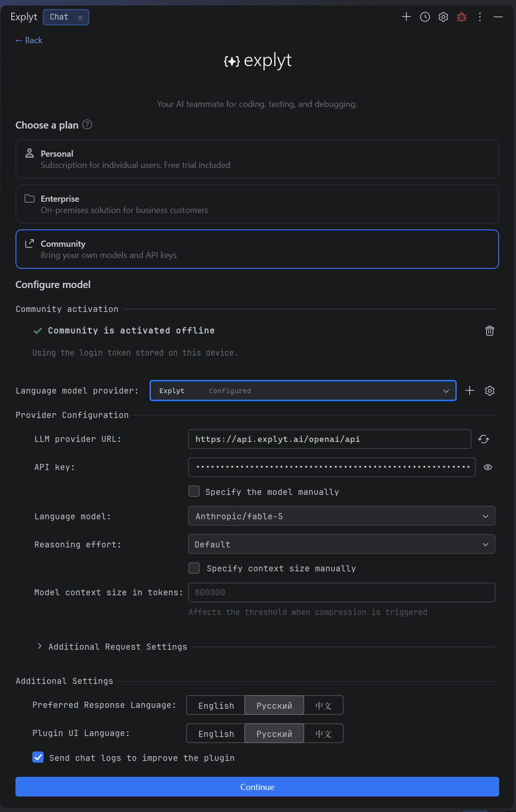The width and height of the screenshot is (516, 812).
Task: Select the Enterprise plan card
Action: tap(257, 204)
